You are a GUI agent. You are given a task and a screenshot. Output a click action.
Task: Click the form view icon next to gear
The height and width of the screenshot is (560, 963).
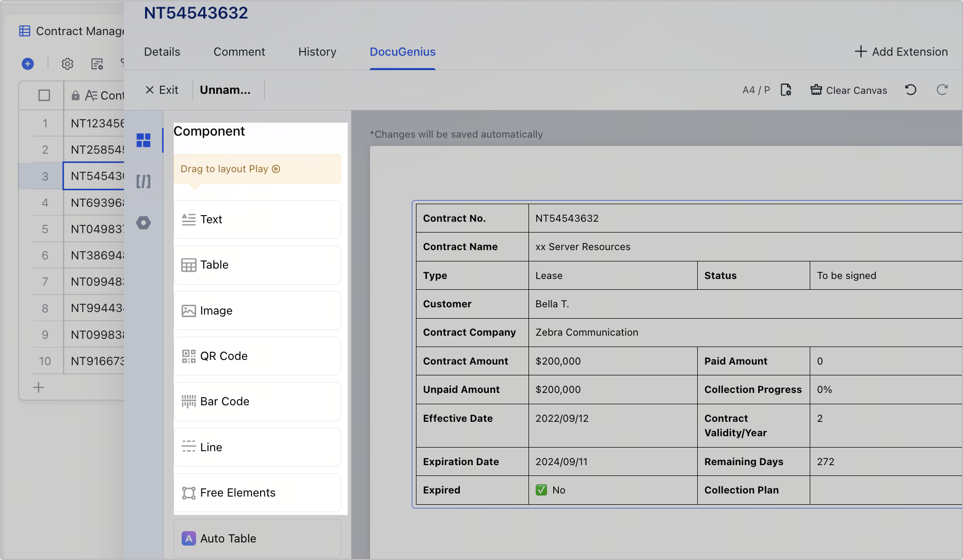pos(97,63)
